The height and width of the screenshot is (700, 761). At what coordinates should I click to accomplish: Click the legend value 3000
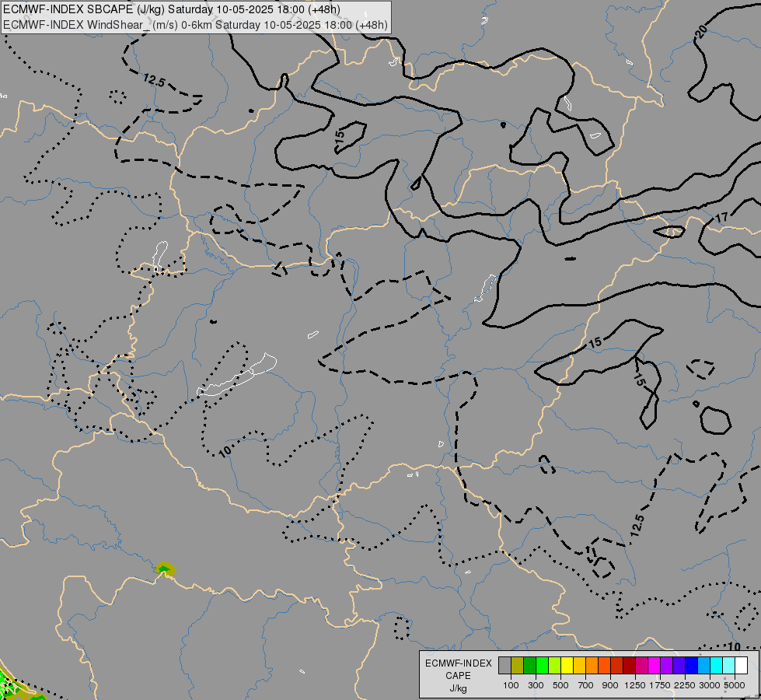tap(710, 685)
